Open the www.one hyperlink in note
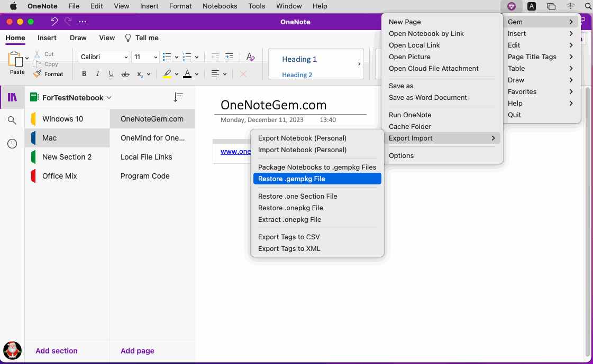This screenshot has height=364, width=593. click(x=235, y=152)
